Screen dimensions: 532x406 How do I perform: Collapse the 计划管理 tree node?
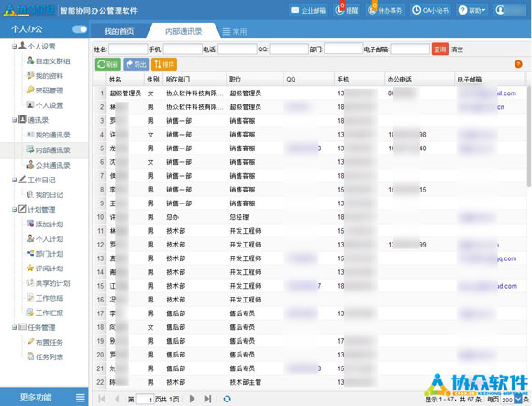tap(15, 210)
